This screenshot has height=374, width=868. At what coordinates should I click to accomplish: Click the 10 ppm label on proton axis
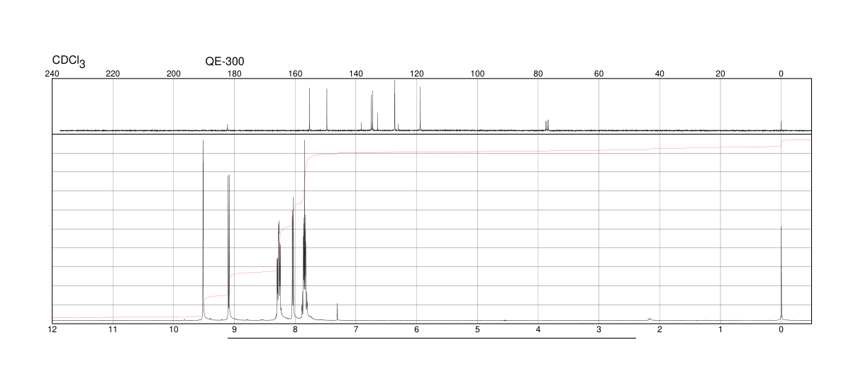coord(173,329)
